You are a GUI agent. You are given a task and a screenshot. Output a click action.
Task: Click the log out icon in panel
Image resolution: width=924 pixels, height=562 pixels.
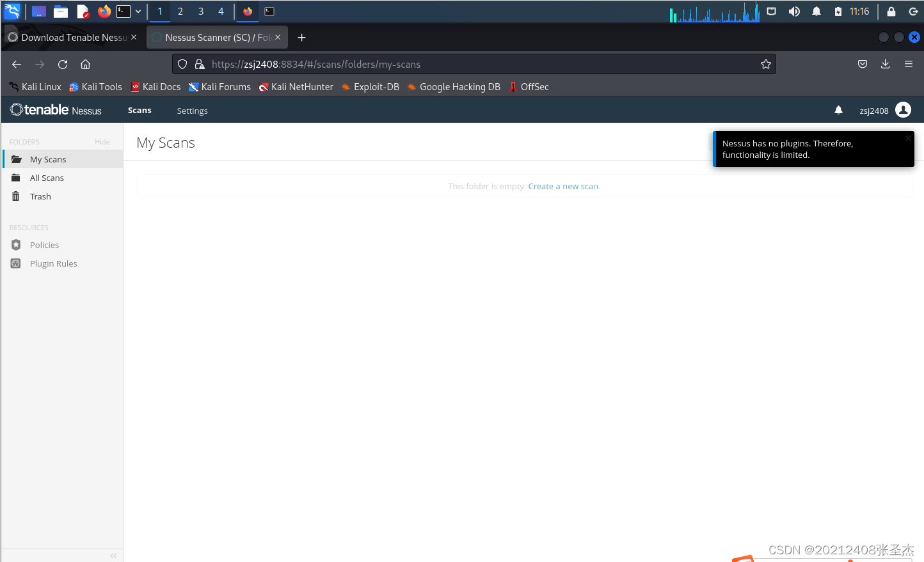coord(913,12)
